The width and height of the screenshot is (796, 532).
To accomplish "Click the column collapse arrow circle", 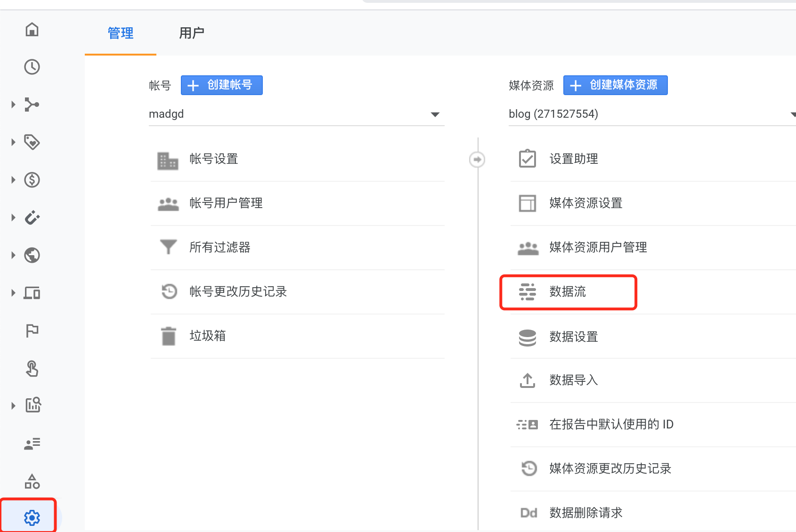I will click(477, 160).
